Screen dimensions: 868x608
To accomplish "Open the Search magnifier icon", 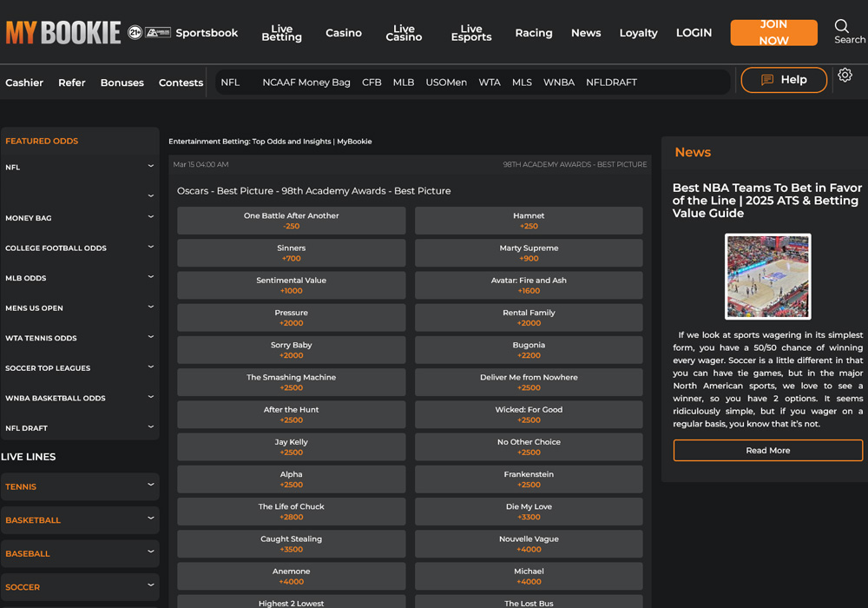I will [842, 26].
